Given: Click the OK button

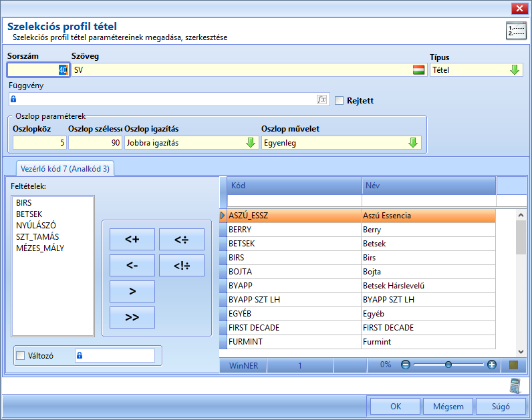Looking at the screenshot, I should (x=395, y=407).
